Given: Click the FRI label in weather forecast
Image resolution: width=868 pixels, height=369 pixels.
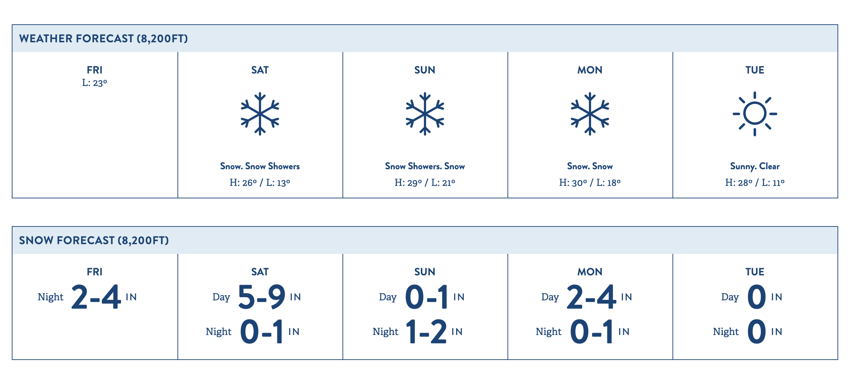Looking at the screenshot, I should (x=95, y=70).
